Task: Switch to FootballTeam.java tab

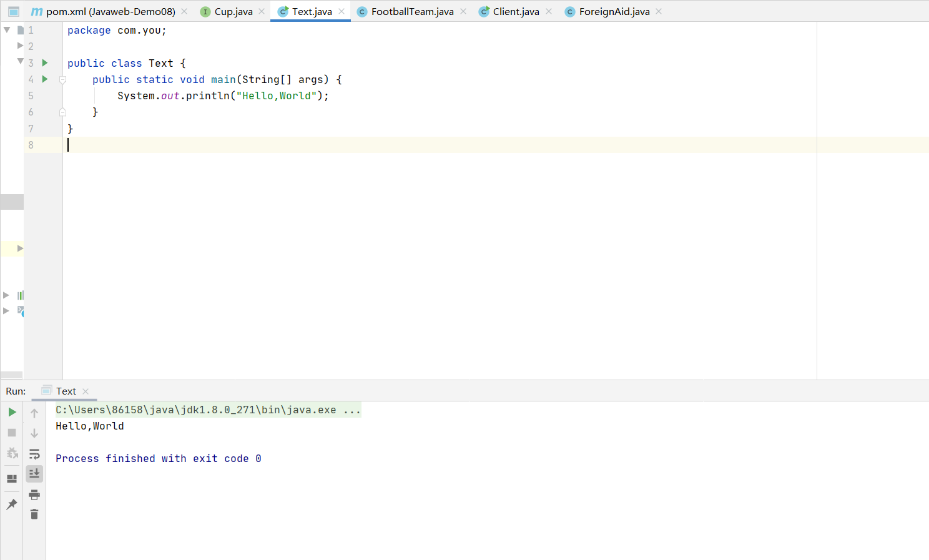Action: tap(413, 12)
